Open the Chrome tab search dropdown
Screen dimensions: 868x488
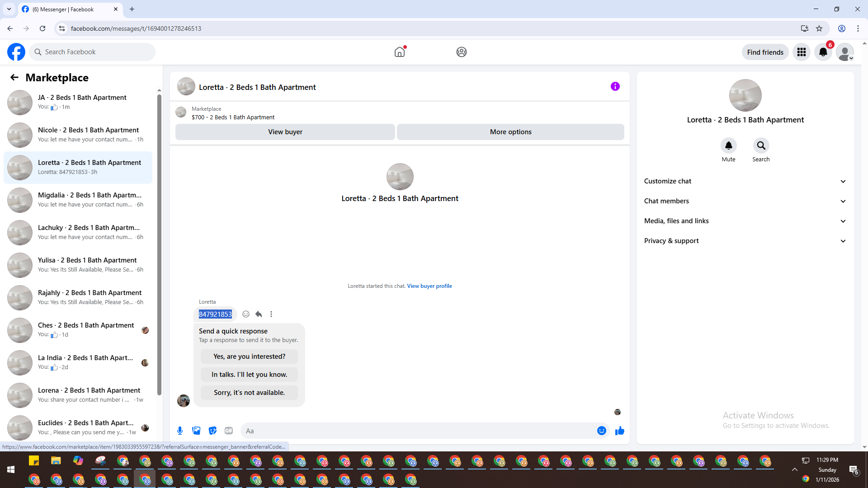click(x=9, y=9)
